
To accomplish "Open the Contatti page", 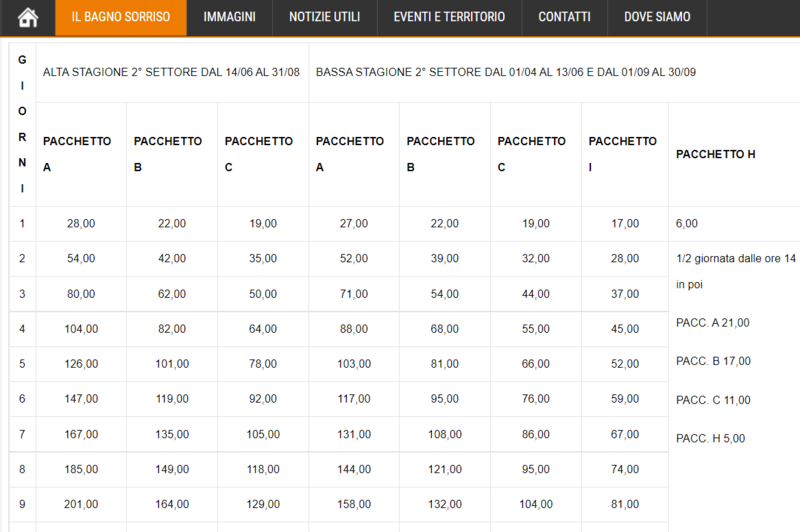I will coord(564,18).
